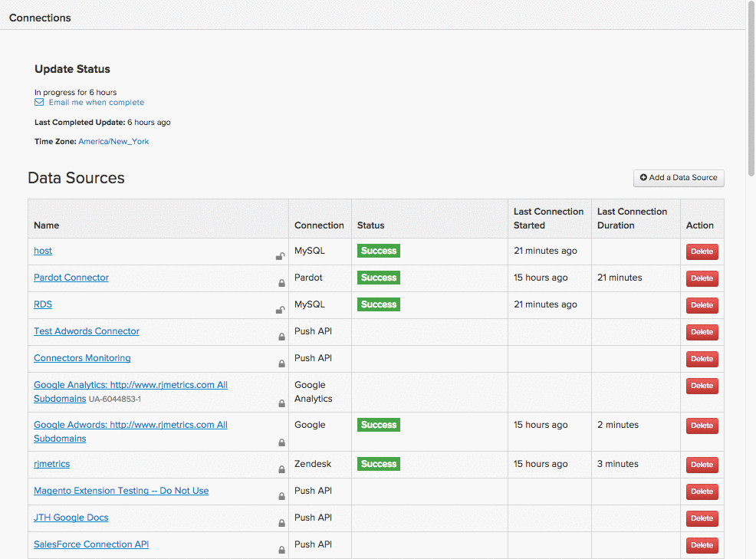Toggle the lock on Connectors Monitoring
This screenshot has width=756, height=559.
pyautogui.click(x=281, y=363)
